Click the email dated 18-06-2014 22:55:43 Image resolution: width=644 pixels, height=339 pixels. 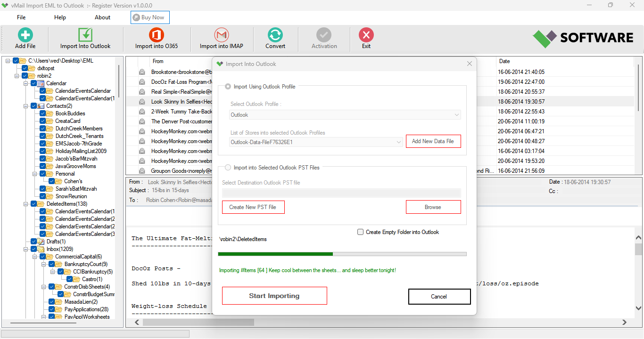(521, 112)
